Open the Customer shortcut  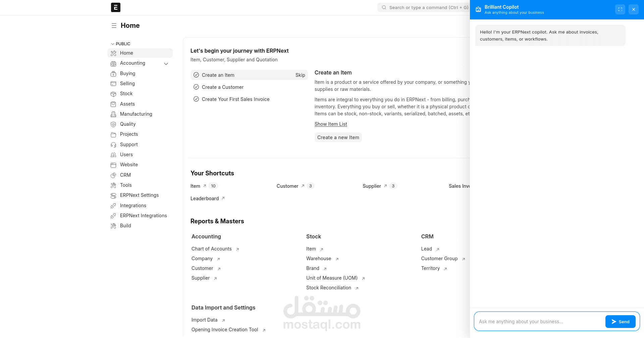tap(287, 186)
